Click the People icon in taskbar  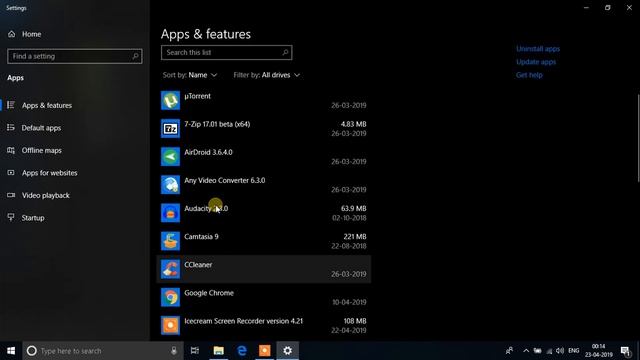[x=509, y=351]
